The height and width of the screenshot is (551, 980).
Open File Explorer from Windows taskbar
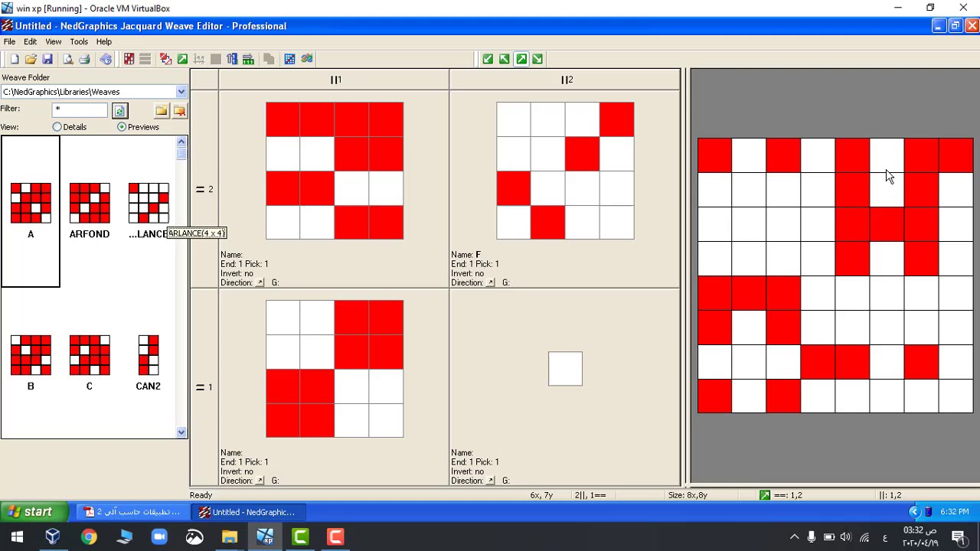tap(230, 537)
